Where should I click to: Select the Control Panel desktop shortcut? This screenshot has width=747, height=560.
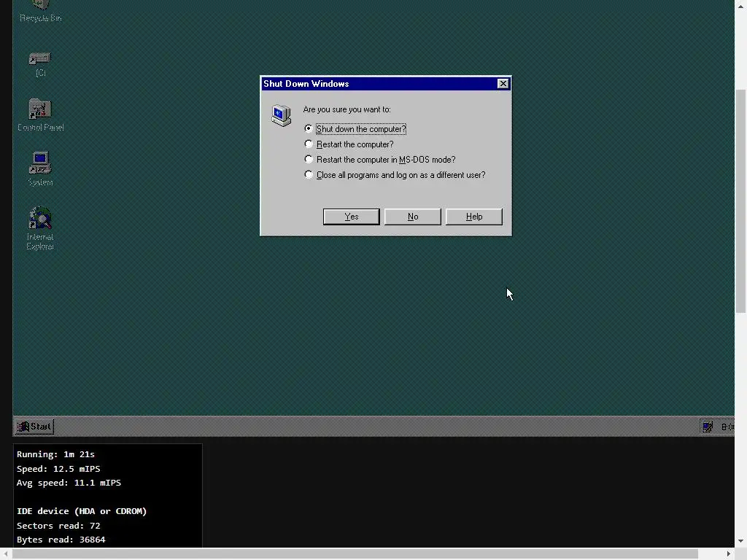[41, 114]
